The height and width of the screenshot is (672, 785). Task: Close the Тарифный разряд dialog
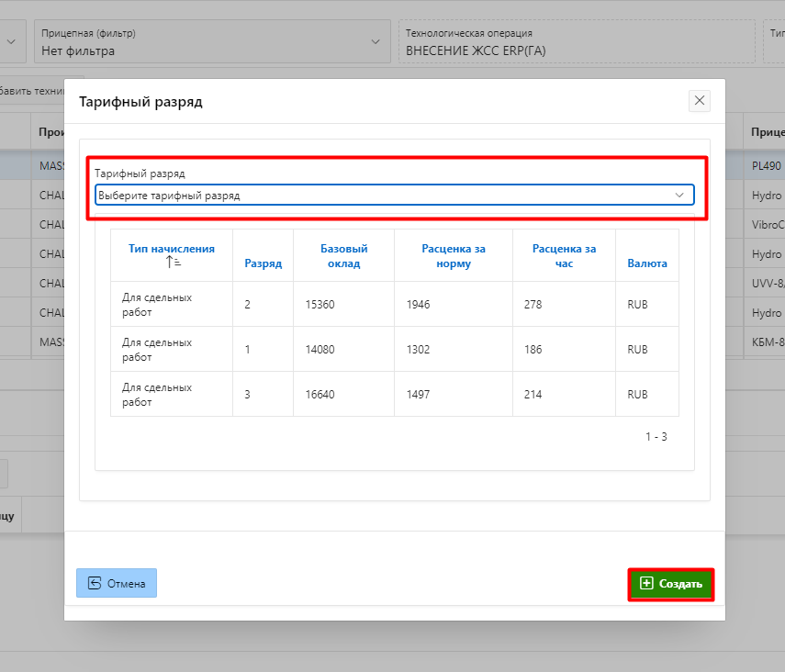[x=700, y=101]
